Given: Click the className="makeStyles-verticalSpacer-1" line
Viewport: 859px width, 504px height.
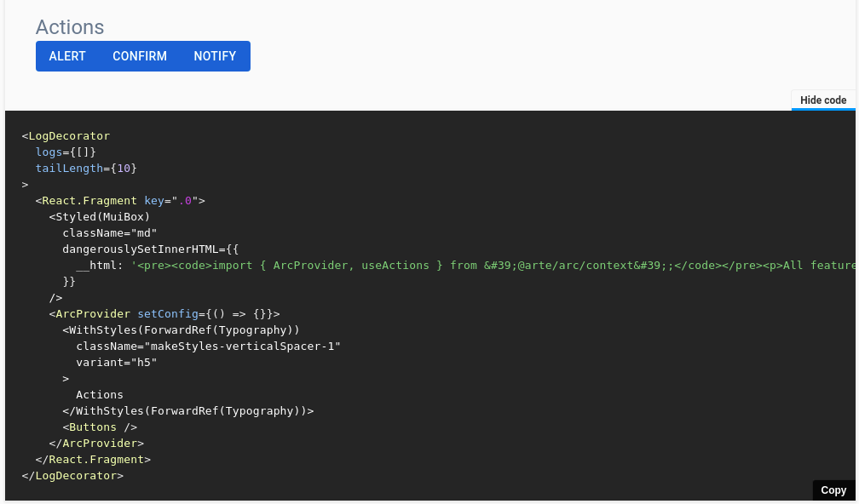Looking at the screenshot, I should 208,346.
